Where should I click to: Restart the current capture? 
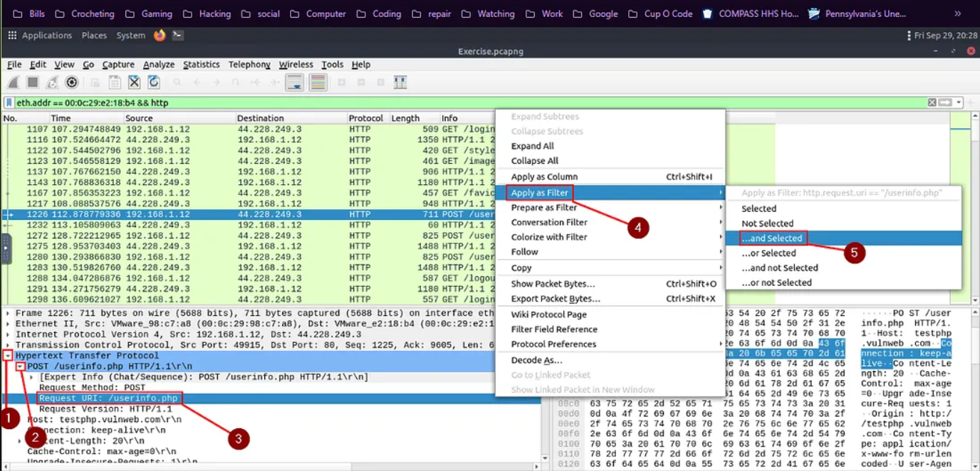52,83
